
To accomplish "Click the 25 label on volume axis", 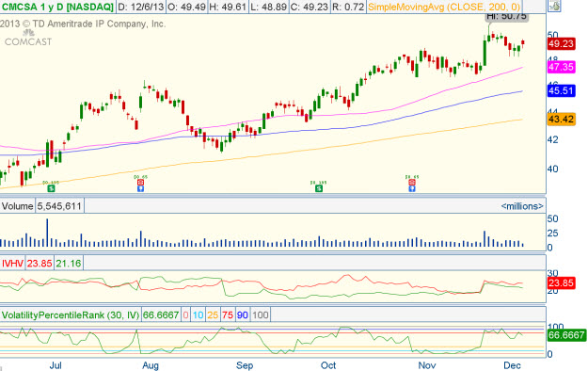I will pos(553,234).
